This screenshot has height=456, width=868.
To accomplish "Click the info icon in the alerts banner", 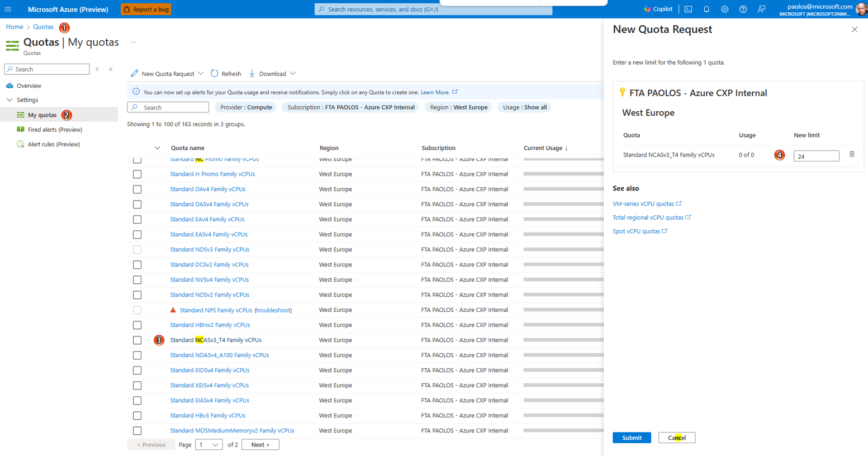I will pos(136,92).
